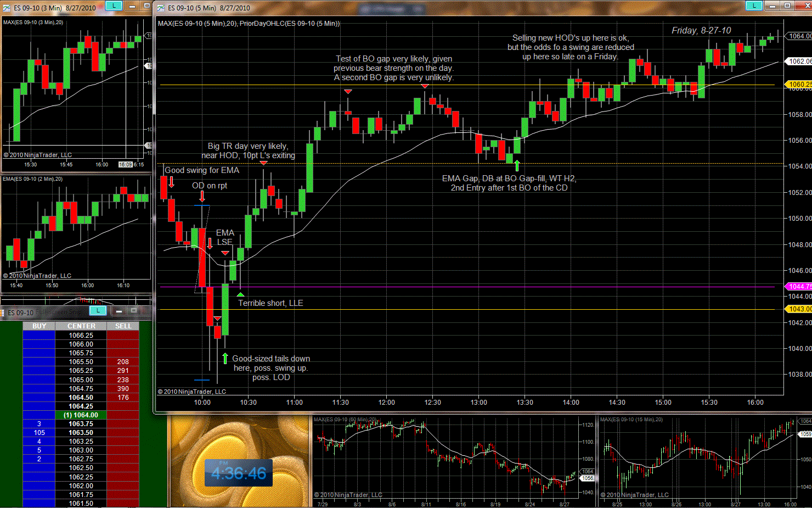Click green arrow beside 'Good-sized tails down'
Viewport: 812px width, 508px height.
[225, 358]
